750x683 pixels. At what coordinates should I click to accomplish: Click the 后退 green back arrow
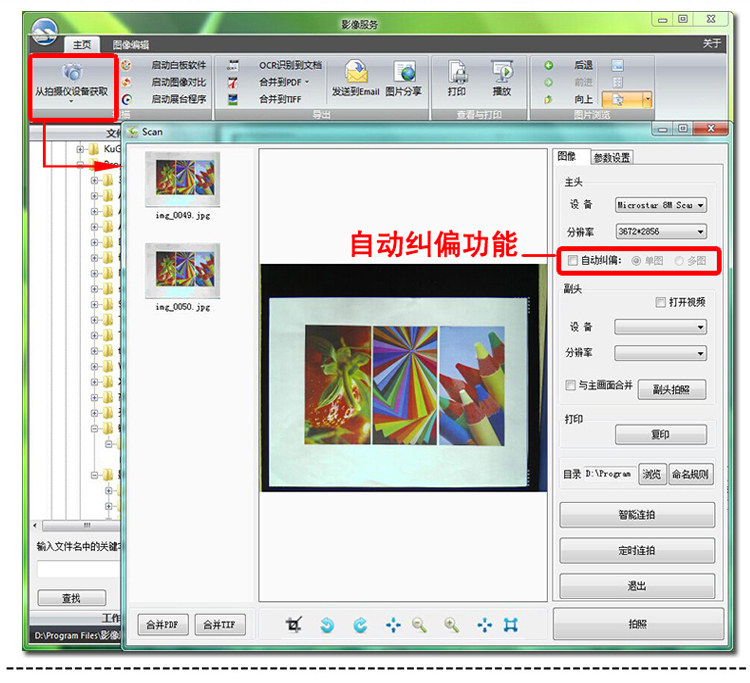point(549,65)
